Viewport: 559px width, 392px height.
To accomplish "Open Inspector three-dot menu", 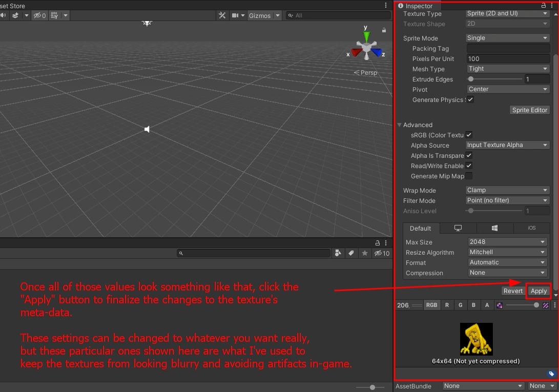I will [x=551, y=5].
